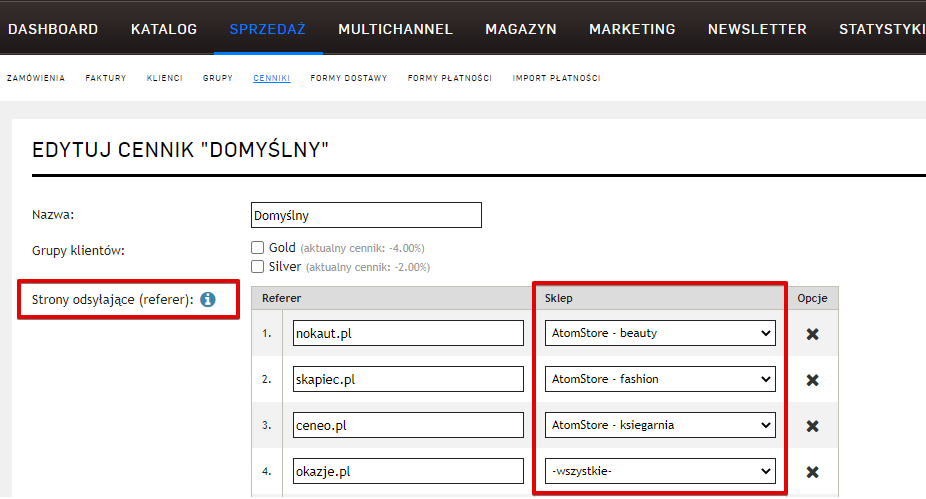Open the AtomStore - ksiegarnia dropdown
This screenshot has width=926, height=499.
(660, 425)
